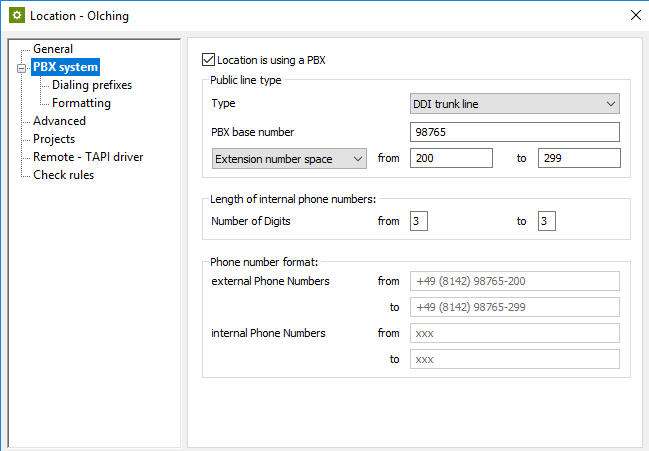This screenshot has width=649, height=451.
Task: Click the green app icon in title bar
Action: point(16,15)
